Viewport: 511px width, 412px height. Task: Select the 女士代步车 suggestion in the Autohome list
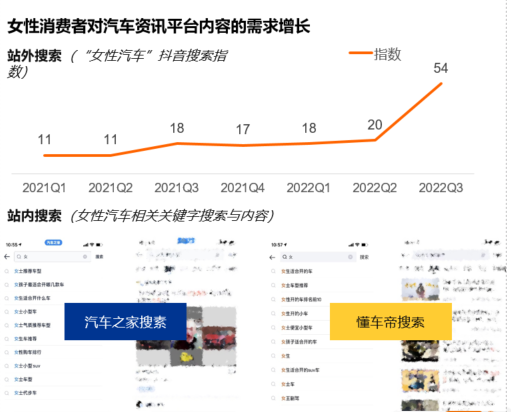[25, 393]
